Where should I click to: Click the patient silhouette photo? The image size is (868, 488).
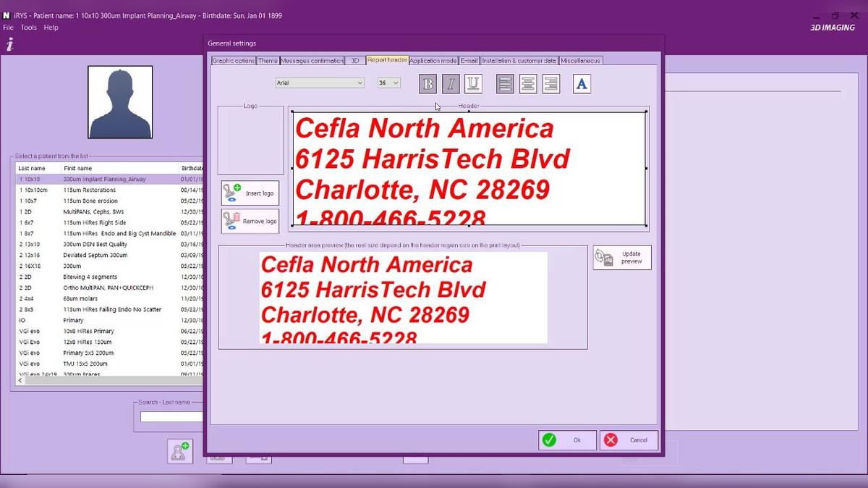tap(120, 102)
